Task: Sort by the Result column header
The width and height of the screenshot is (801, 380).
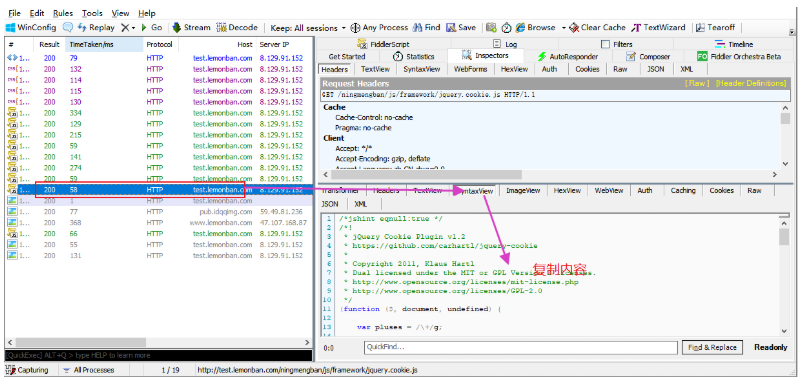Action: [x=50, y=44]
